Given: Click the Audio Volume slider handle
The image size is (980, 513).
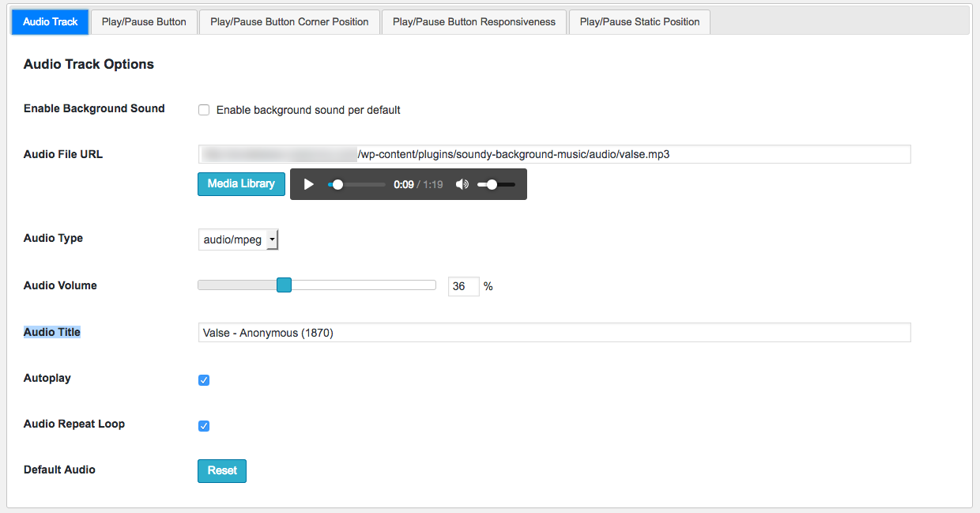Looking at the screenshot, I should [x=285, y=285].
